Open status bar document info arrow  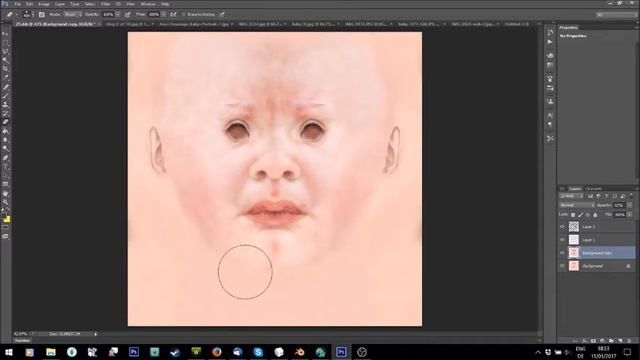coord(96,333)
